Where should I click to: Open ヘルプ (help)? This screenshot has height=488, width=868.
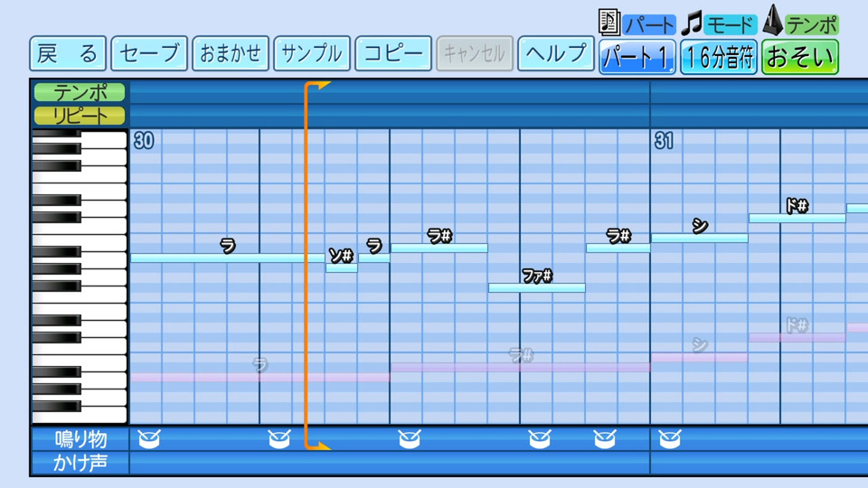(556, 53)
